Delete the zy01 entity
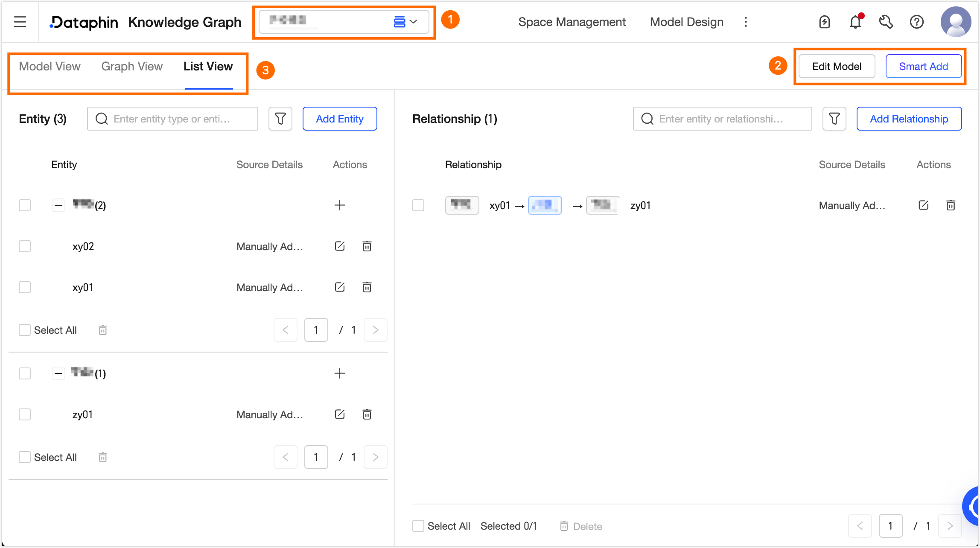This screenshot has height=548, width=980. point(367,414)
